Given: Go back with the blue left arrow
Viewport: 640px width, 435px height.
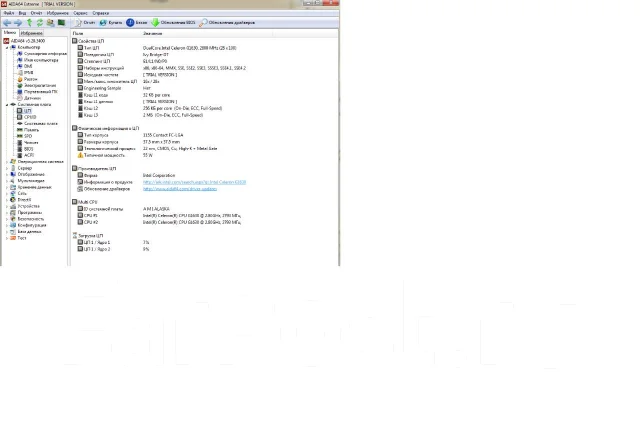Looking at the screenshot, I should (x=7, y=23).
